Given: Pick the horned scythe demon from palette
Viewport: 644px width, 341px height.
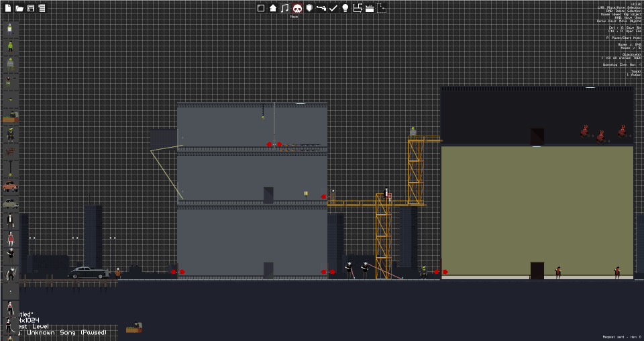Looking at the screenshot, I should click(10, 273).
